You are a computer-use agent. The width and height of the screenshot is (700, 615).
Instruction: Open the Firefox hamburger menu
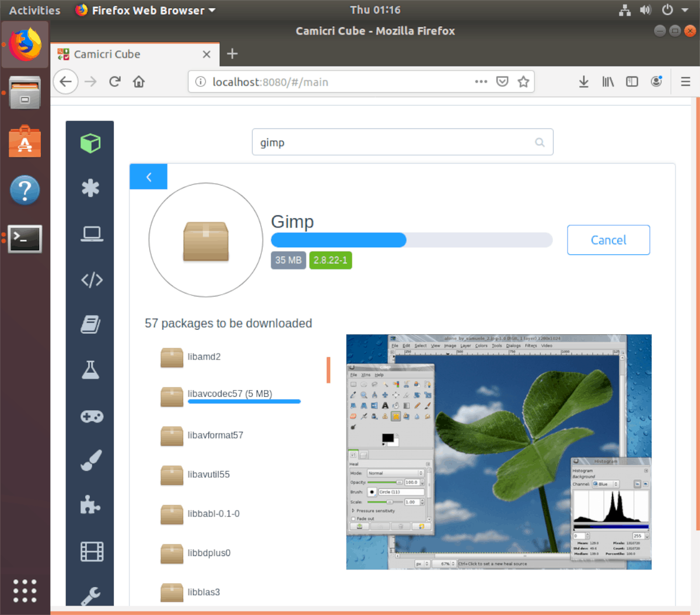(x=685, y=82)
